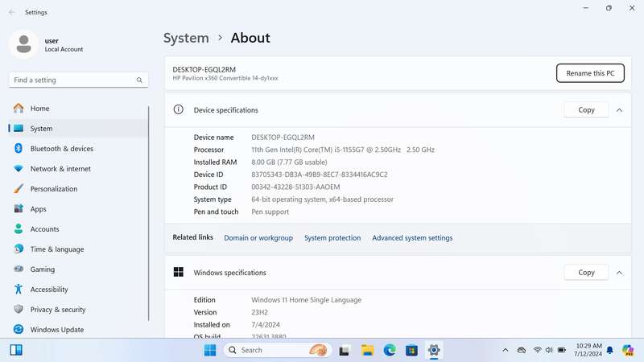Open Domain or workgroup link
The width and height of the screenshot is (644, 362).
[x=258, y=238]
